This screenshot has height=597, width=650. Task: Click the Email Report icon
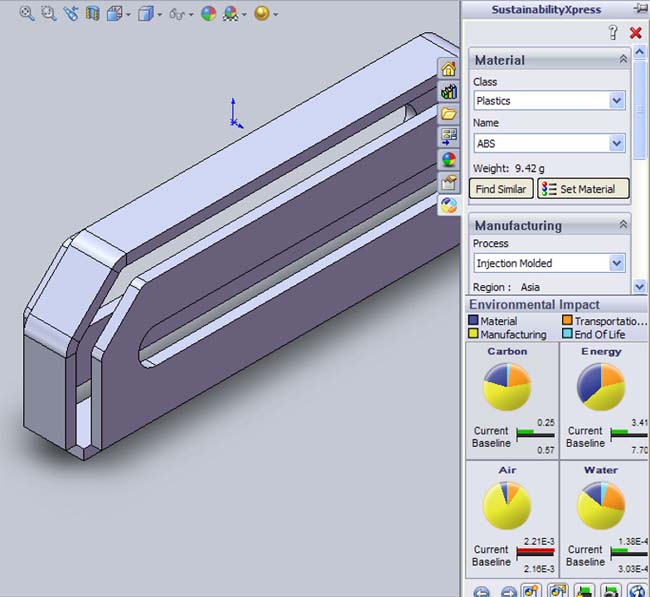point(558,590)
